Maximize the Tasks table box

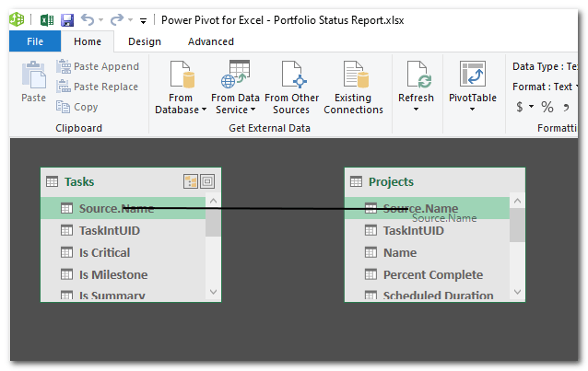click(x=207, y=181)
